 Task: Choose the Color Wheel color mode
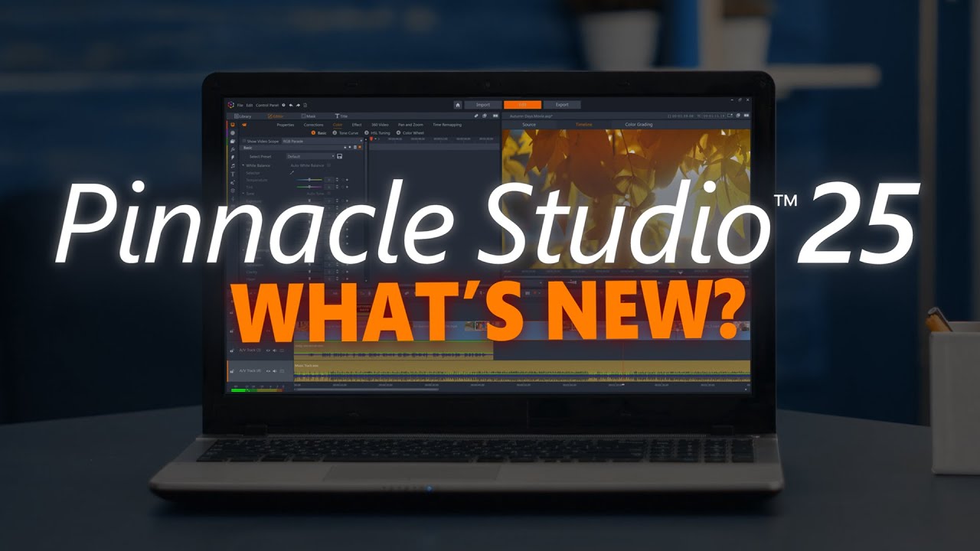click(410, 133)
